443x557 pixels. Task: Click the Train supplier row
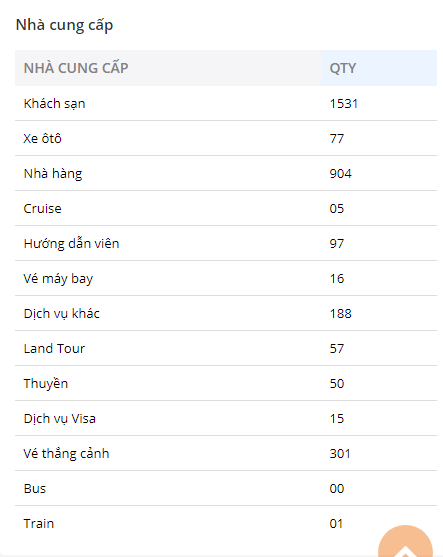[x=226, y=523]
